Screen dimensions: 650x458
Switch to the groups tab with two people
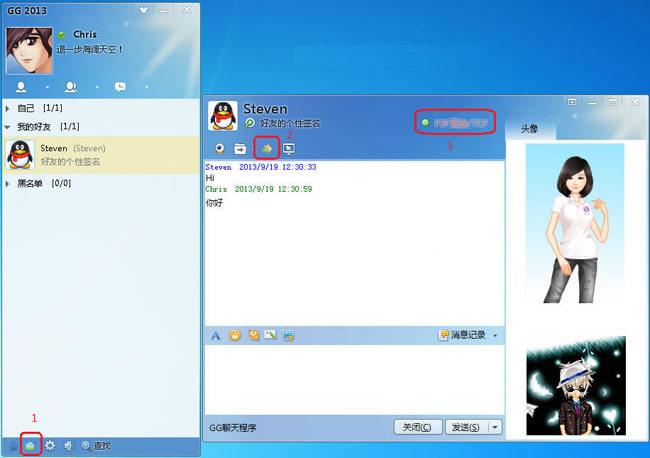pos(71,87)
